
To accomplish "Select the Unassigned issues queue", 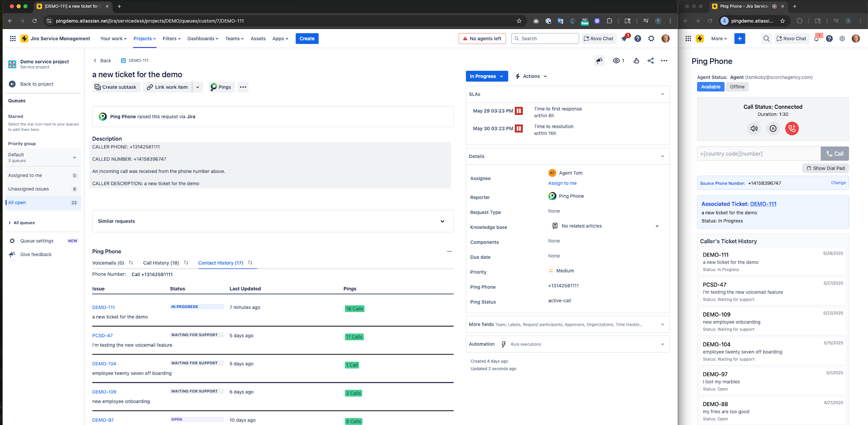I will click(x=42, y=189).
